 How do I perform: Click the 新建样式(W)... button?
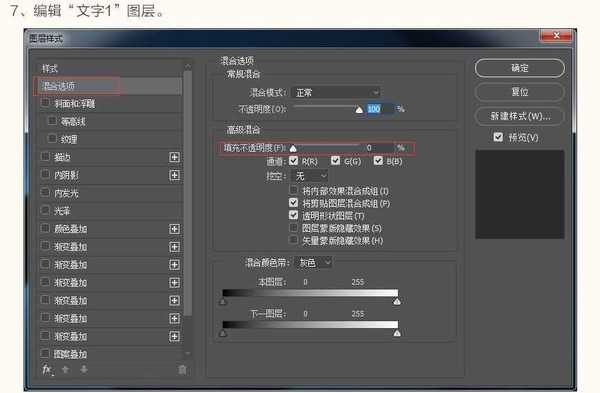tap(520, 116)
